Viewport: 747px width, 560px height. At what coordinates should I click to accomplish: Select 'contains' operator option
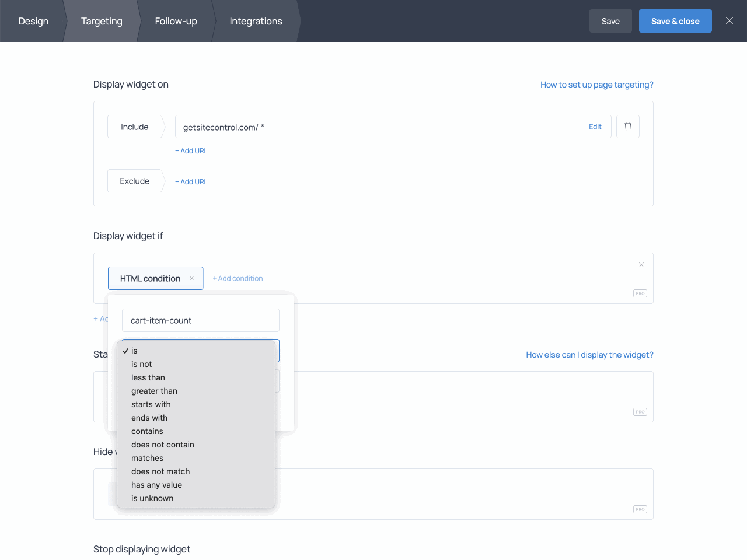click(147, 431)
